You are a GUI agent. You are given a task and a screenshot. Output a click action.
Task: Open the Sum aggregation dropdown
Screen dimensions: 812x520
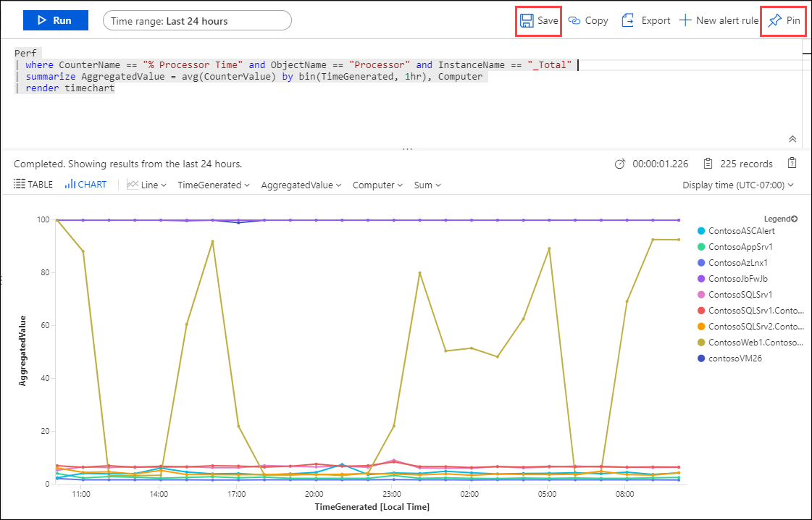coord(428,185)
